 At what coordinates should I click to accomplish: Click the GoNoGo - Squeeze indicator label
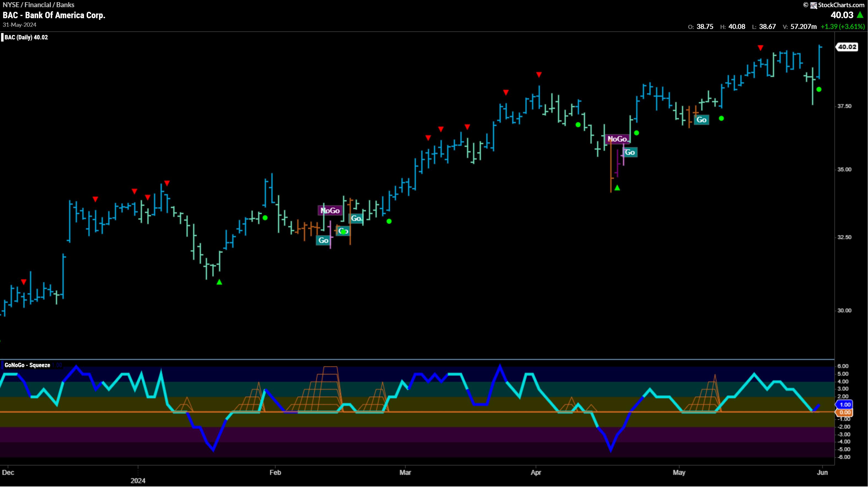pyautogui.click(x=27, y=365)
